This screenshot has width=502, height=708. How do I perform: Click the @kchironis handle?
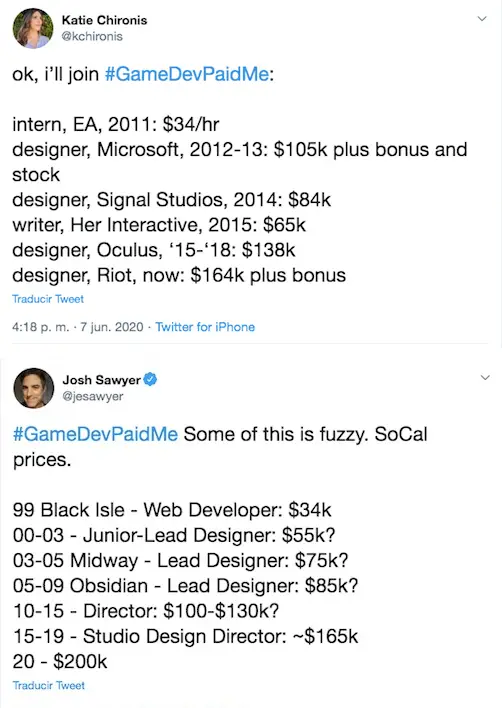[92, 37]
